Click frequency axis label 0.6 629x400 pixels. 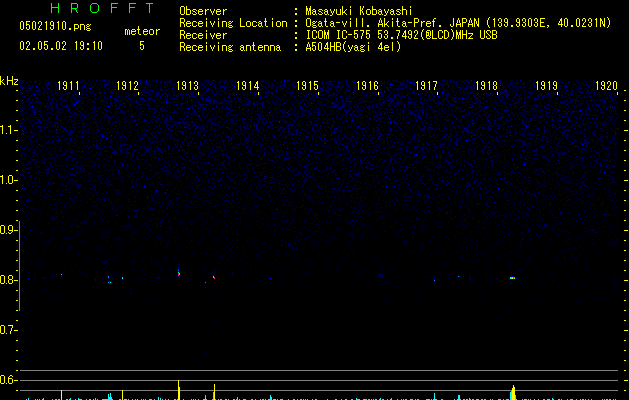click(8, 380)
